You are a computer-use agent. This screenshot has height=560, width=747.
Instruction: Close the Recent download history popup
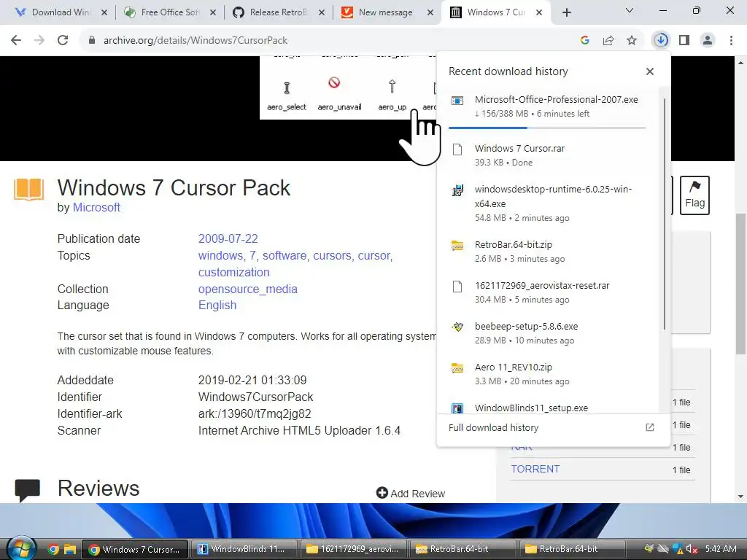pos(650,71)
